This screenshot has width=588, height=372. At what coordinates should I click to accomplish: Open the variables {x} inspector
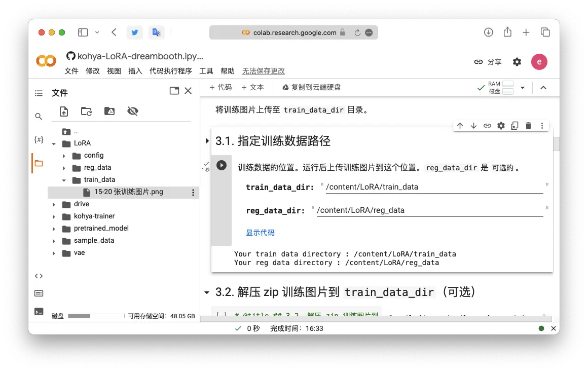point(39,139)
